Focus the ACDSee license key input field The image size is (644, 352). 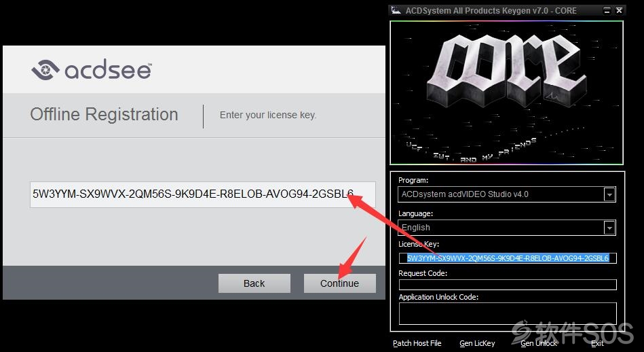[x=202, y=194]
